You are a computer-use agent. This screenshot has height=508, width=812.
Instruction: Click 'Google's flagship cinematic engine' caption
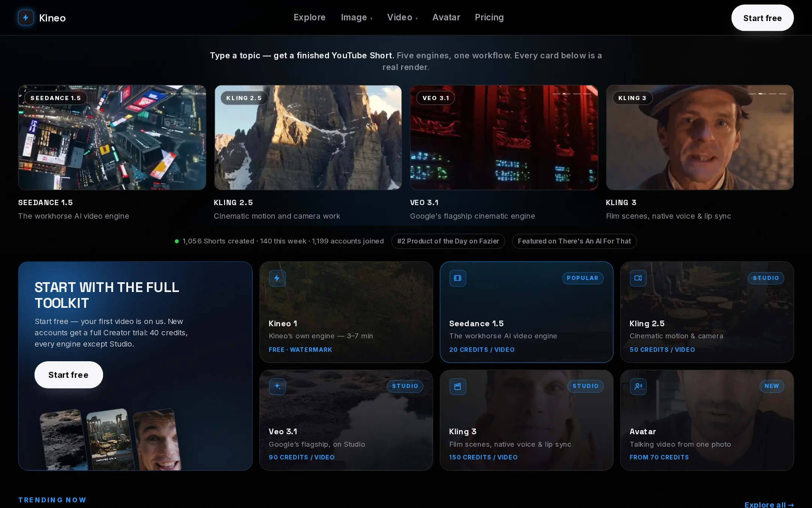[x=473, y=216]
